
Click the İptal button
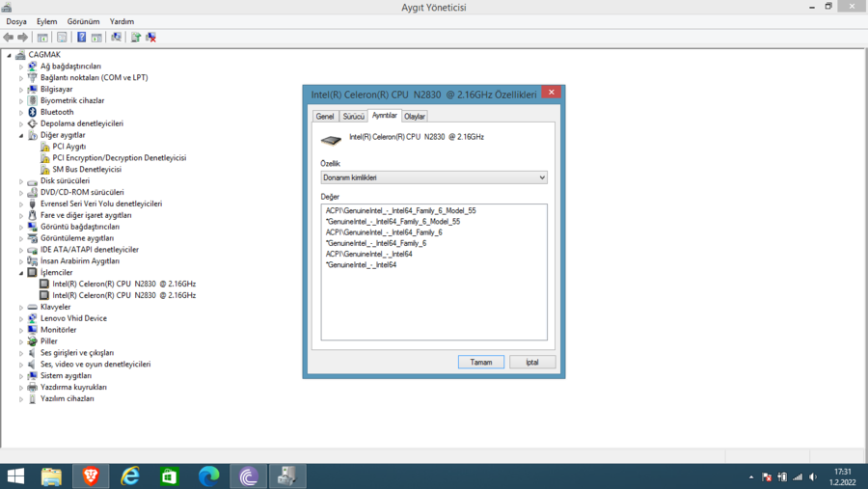point(532,363)
